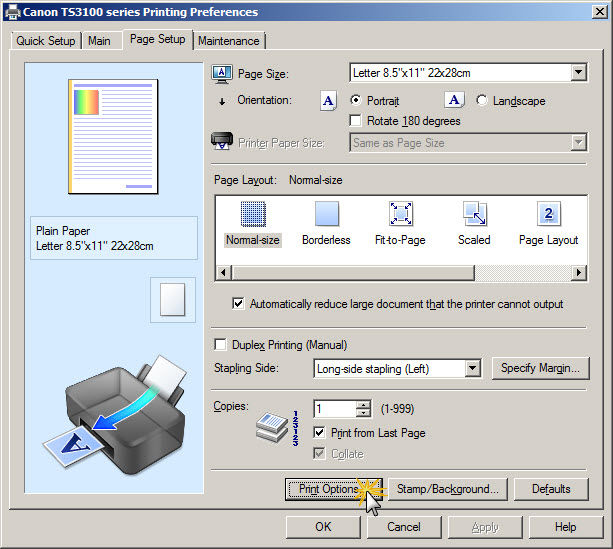The width and height of the screenshot is (613, 549).
Task: Switch to the Quick Setup tab
Action: click(x=46, y=41)
